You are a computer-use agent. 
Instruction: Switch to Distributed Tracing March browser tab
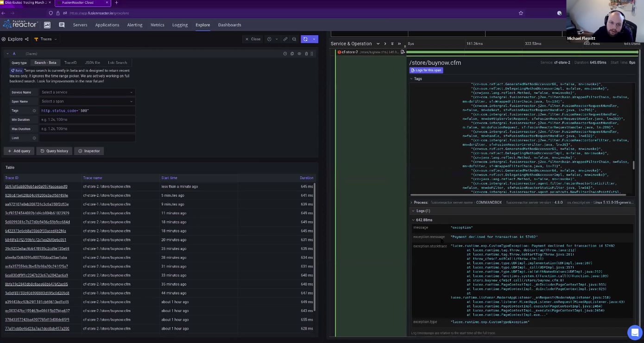click(x=26, y=3)
